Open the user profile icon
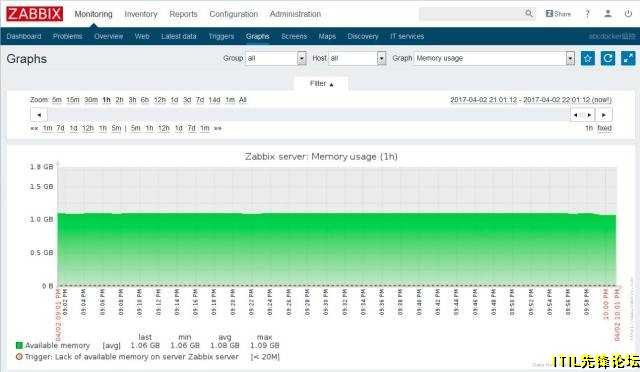 [x=608, y=13]
